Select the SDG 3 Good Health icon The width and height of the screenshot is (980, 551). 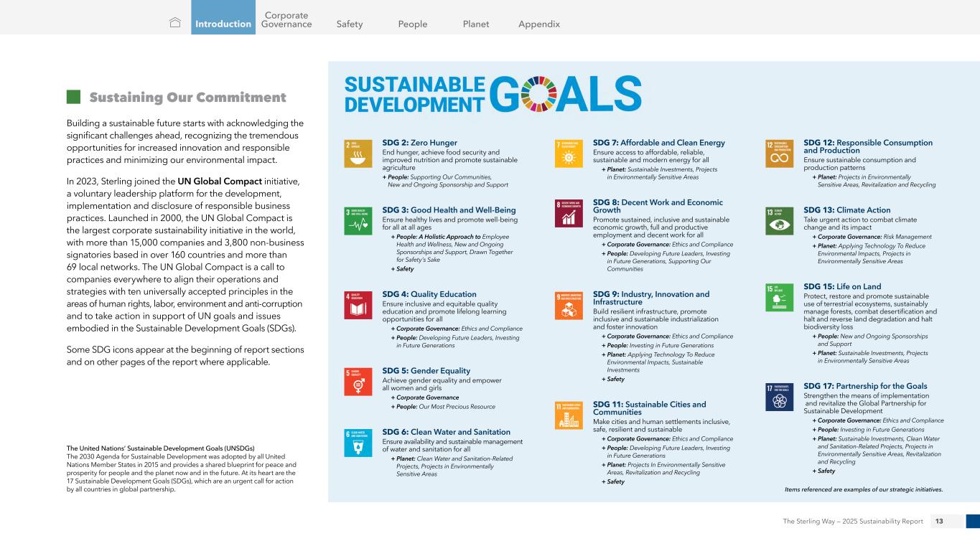tap(358, 221)
